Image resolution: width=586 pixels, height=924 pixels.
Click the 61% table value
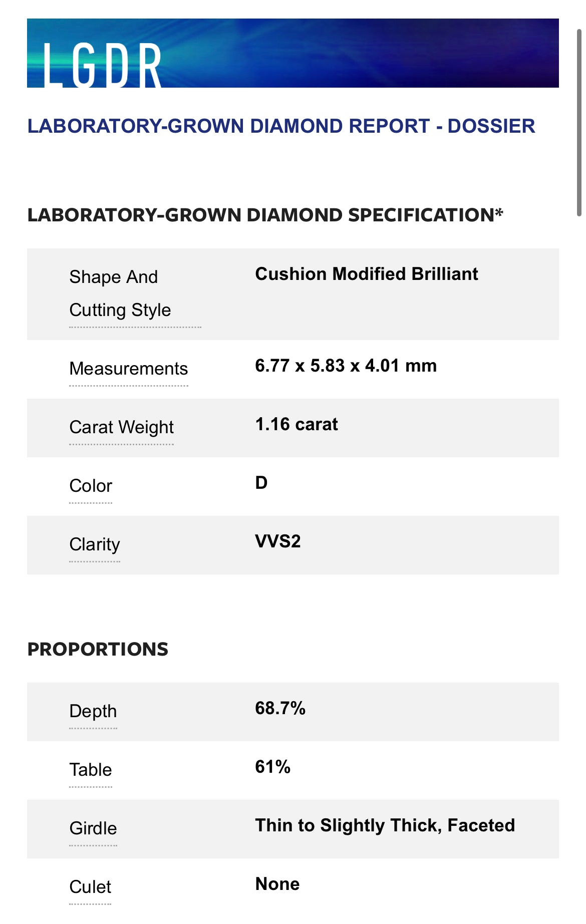[272, 767]
